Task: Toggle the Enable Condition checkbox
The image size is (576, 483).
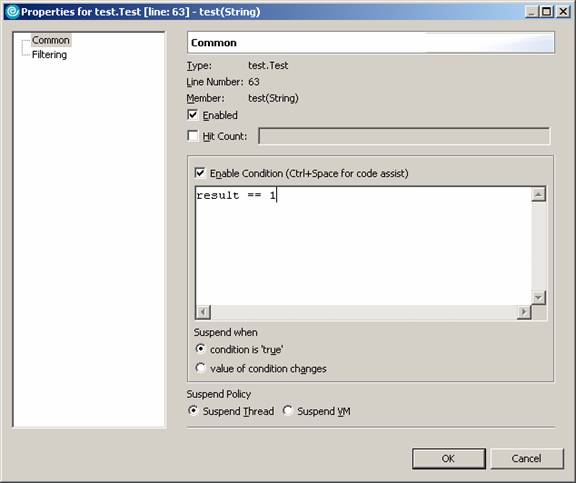Action: [x=200, y=173]
